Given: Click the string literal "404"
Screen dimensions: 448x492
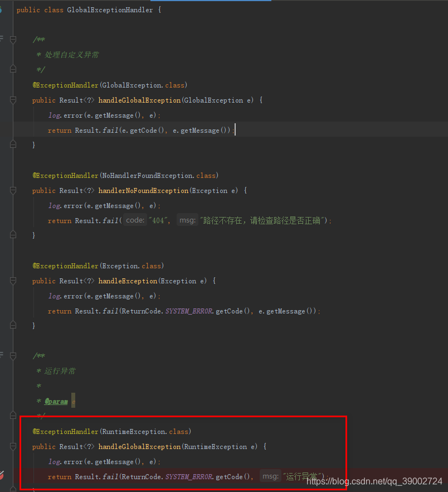Looking at the screenshot, I should pos(158,221).
